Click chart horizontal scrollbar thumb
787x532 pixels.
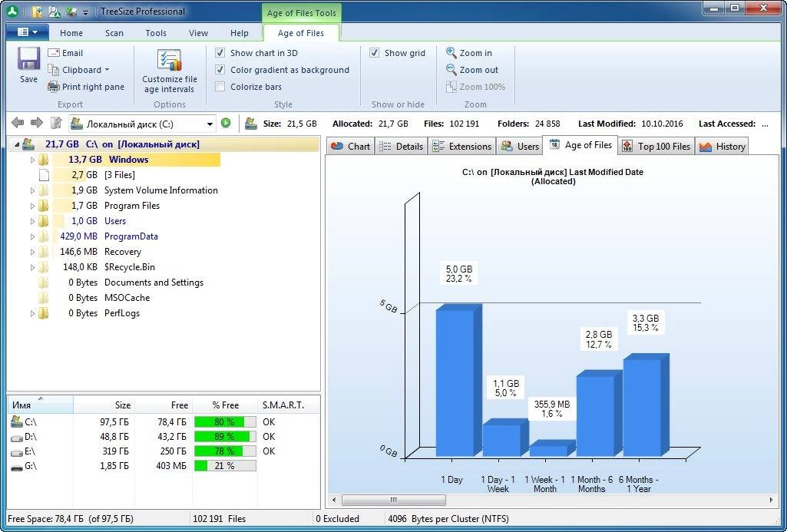click(x=393, y=500)
